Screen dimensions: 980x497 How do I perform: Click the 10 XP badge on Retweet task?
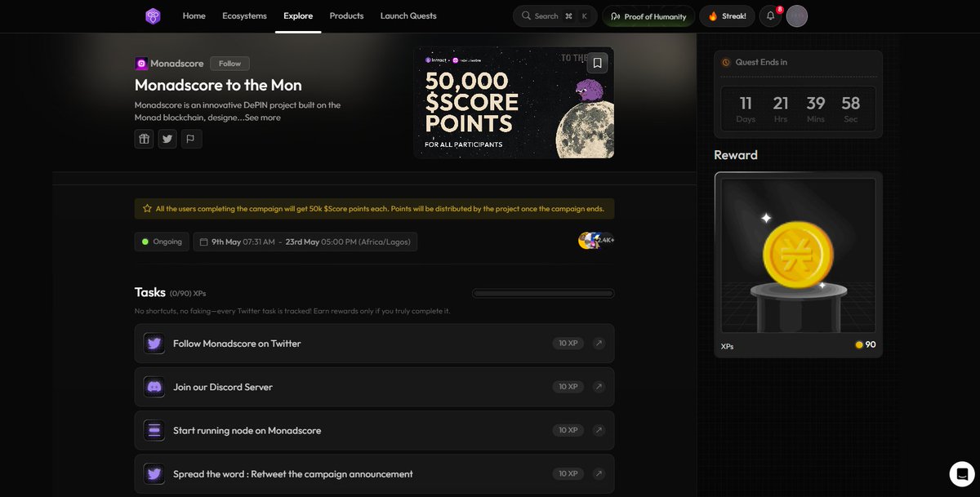[568, 474]
